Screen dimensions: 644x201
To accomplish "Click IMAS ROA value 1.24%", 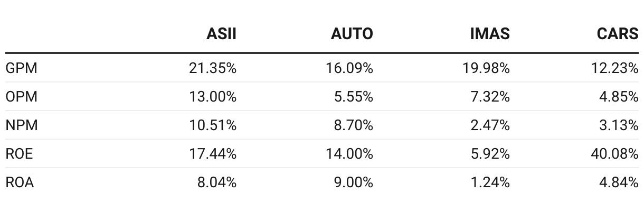I will point(490,182).
